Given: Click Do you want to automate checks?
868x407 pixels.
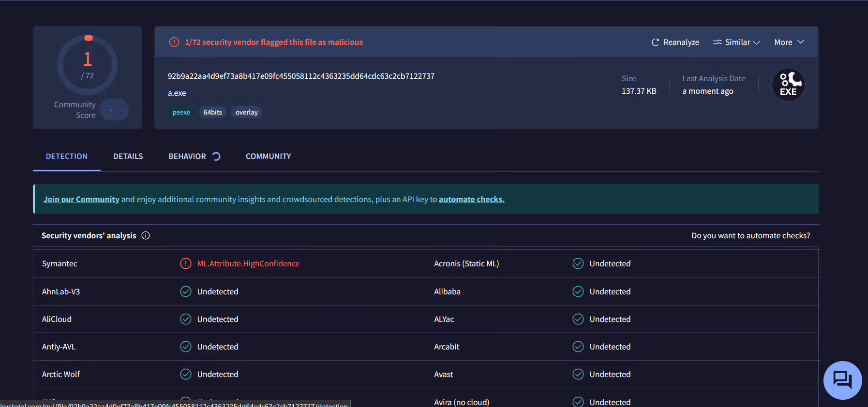Looking at the screenshot, I should 751,235.
